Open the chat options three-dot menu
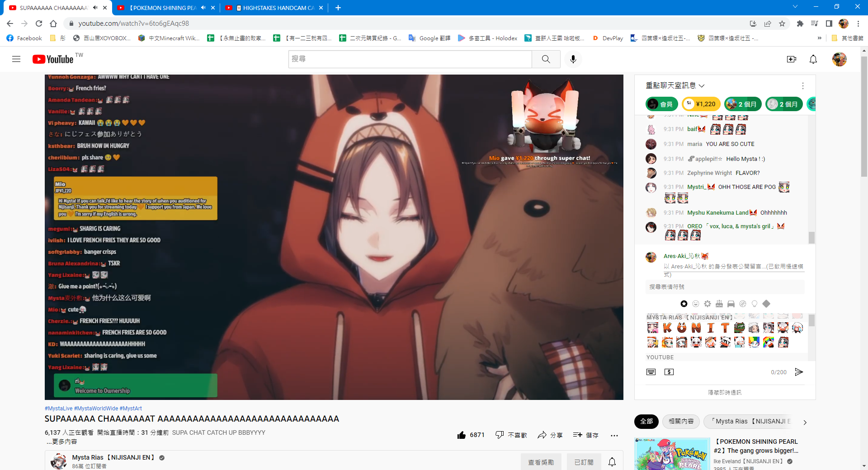The width and height of the screenshot is (868, 470). (x=803, y=86)
